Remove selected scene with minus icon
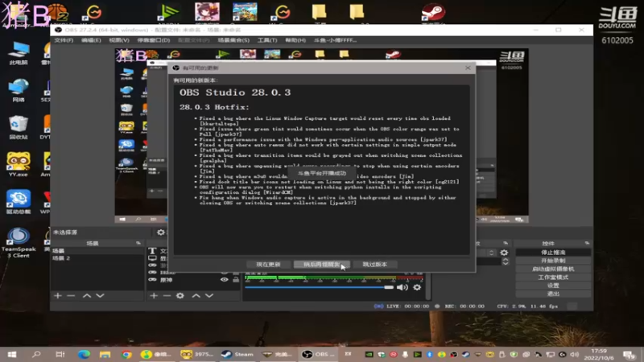 coord(71,295)
